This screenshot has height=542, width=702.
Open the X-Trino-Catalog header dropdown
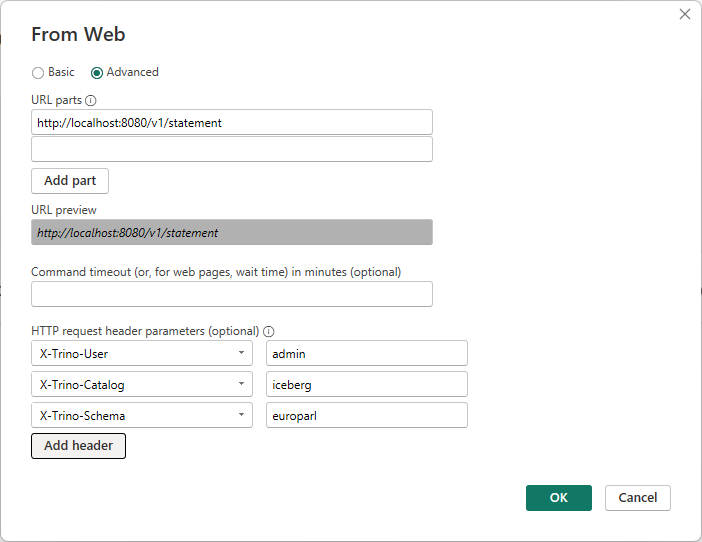[x=242, y=385]
